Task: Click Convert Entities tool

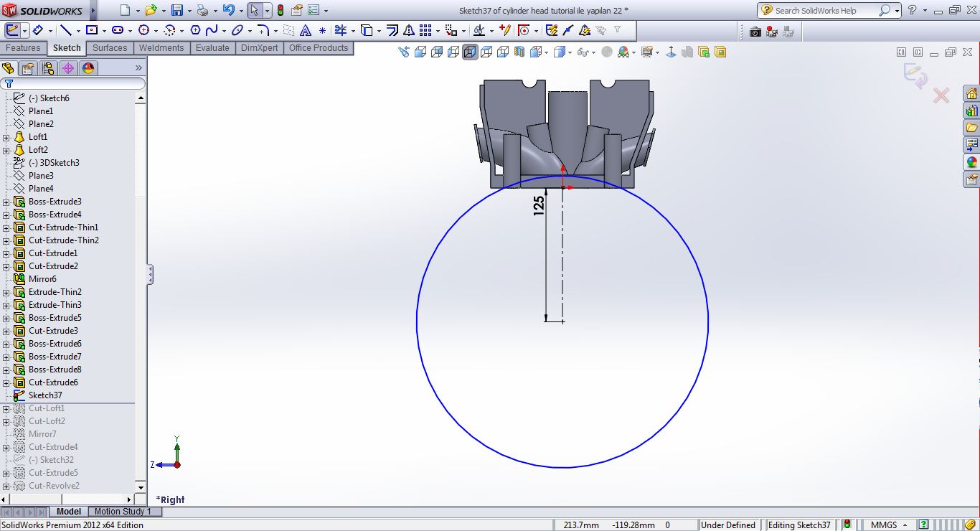Action: [x=366, y=31]
